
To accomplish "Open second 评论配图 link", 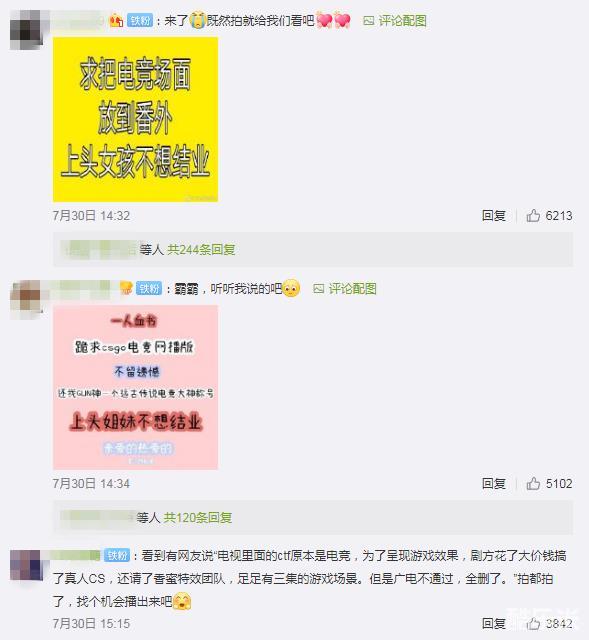I will pyautogui.click(x=352, y=289).
